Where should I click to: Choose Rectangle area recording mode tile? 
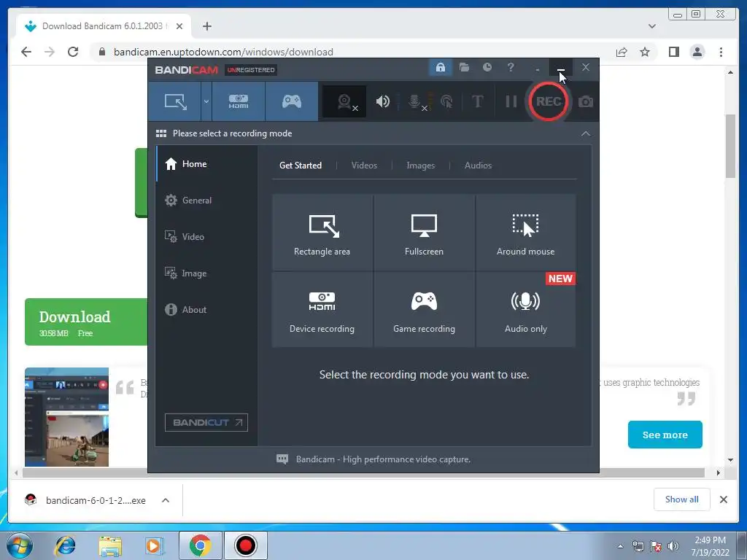tap(322, 233)
